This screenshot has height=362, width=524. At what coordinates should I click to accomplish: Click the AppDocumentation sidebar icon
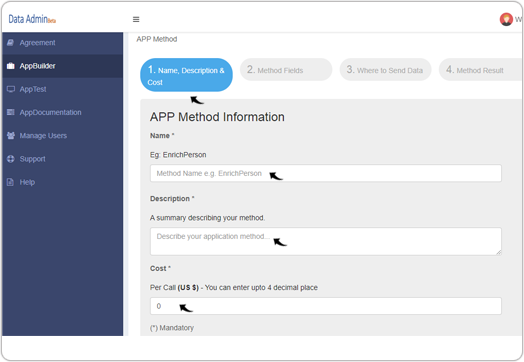coord(11,112)
